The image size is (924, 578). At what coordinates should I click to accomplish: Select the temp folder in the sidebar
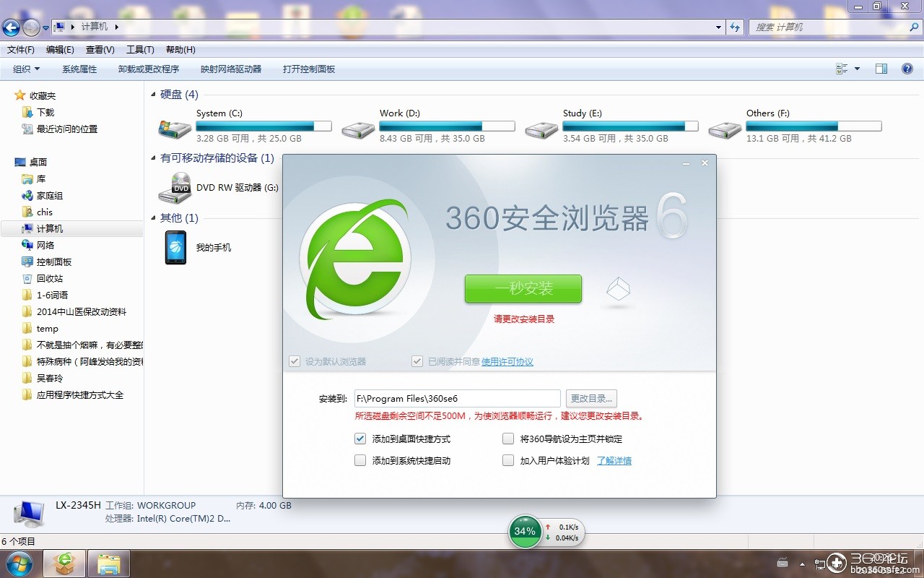48,328
